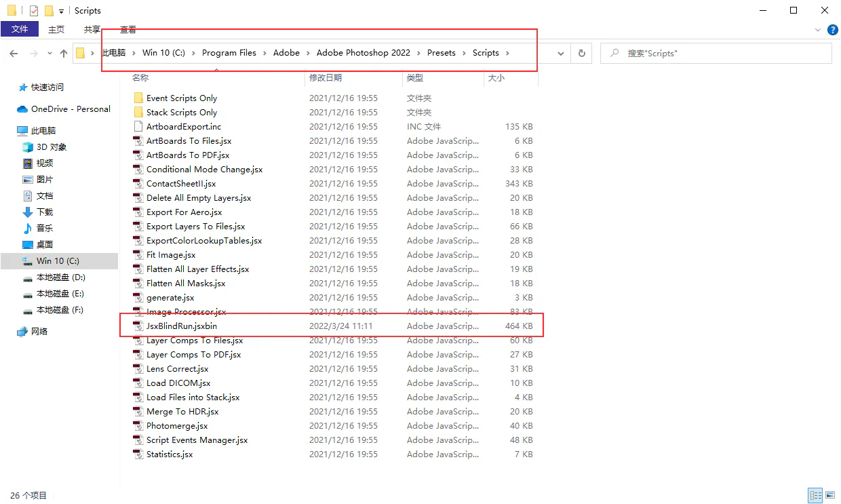
Task: Click the Up directory arrow icon
Action: click(x=64, y=53)
